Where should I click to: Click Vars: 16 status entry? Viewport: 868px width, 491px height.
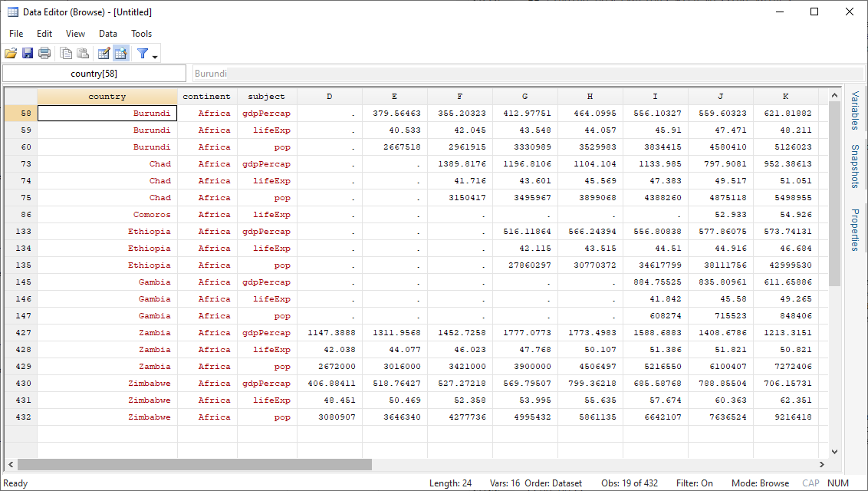tap(505, 483)
